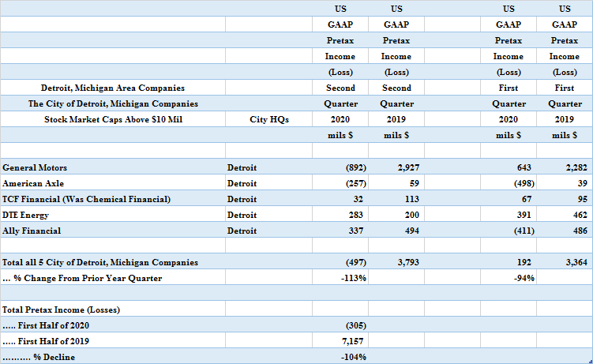Viewport: 593px width, 364px height.
Task: Click the City HQs column header
Action: [x=269, y=119]
